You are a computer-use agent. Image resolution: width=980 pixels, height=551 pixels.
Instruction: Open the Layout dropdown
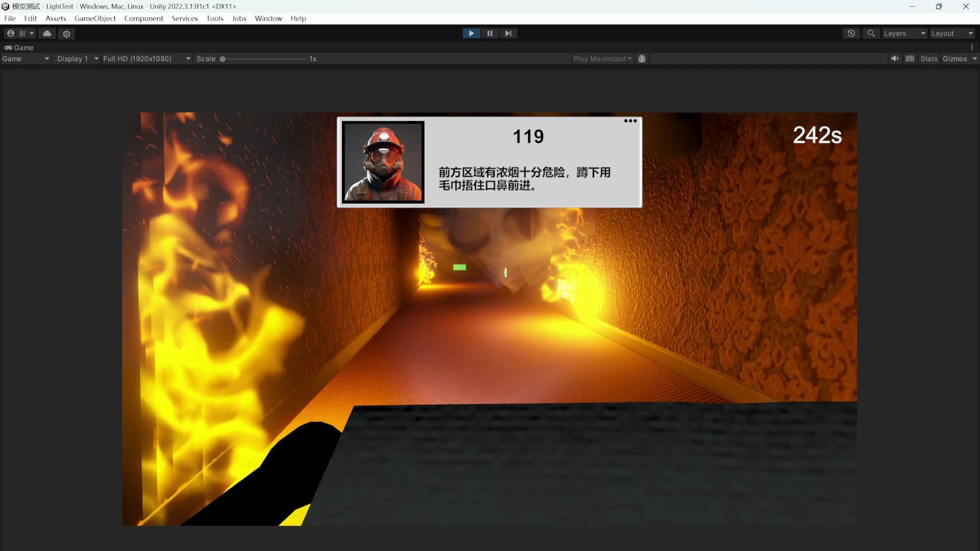(950, 33)
